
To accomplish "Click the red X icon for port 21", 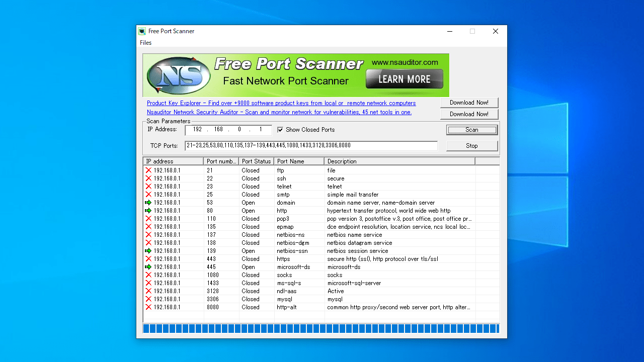I will (x=148, y=170).
